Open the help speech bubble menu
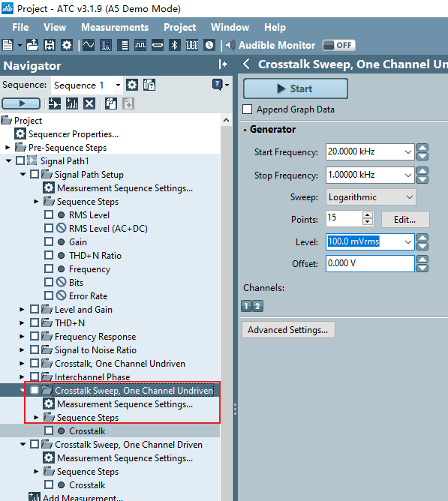 (x=220, y=85)
